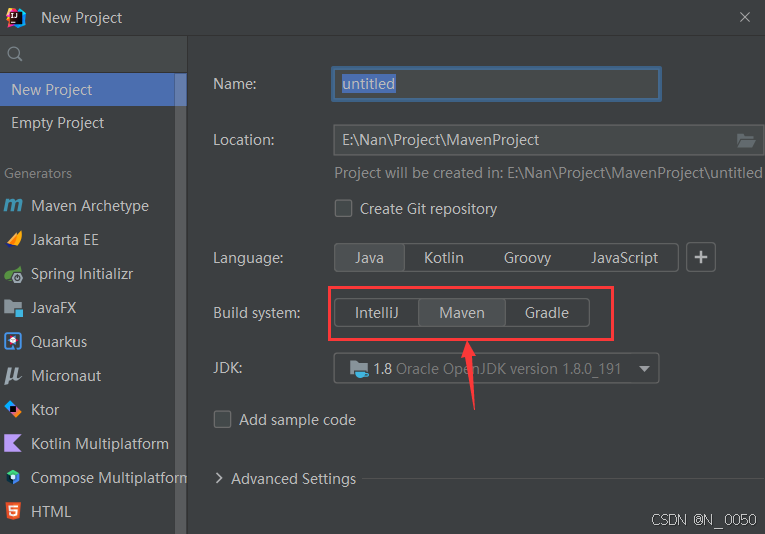The image size is (765, 534).
Task: Choose the Jakarta EE generator icon
Action: 14,239
